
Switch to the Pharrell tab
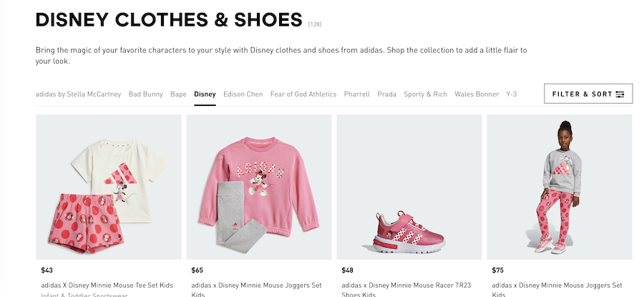(x=356, y=94)
